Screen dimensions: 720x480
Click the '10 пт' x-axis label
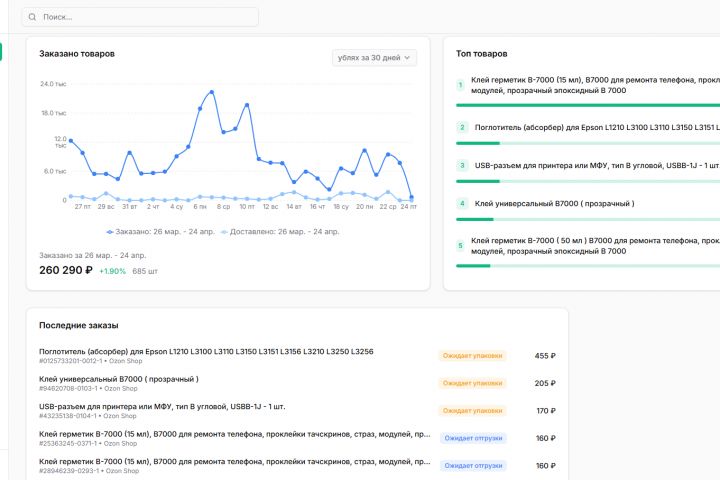click(247, 207)
